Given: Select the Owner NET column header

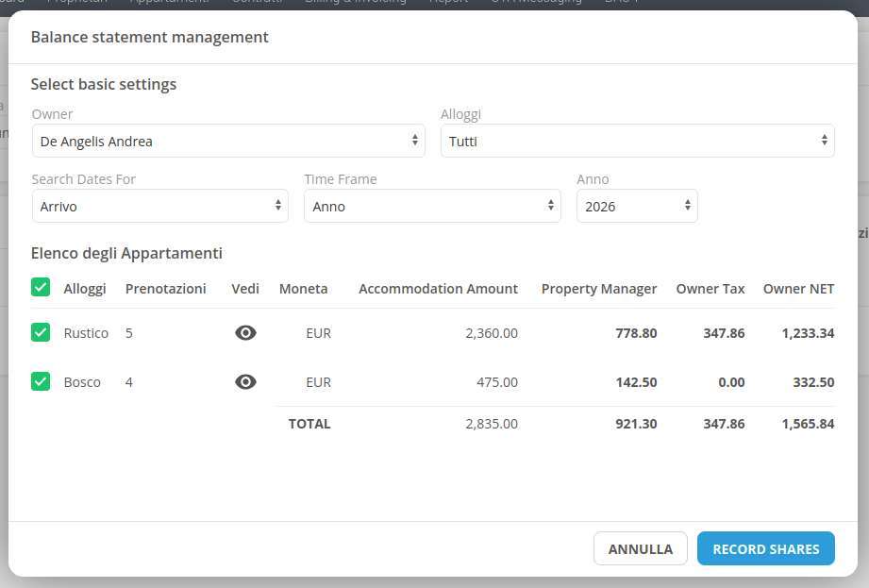Looking at the screenshot, I should [x=798, y=289].
